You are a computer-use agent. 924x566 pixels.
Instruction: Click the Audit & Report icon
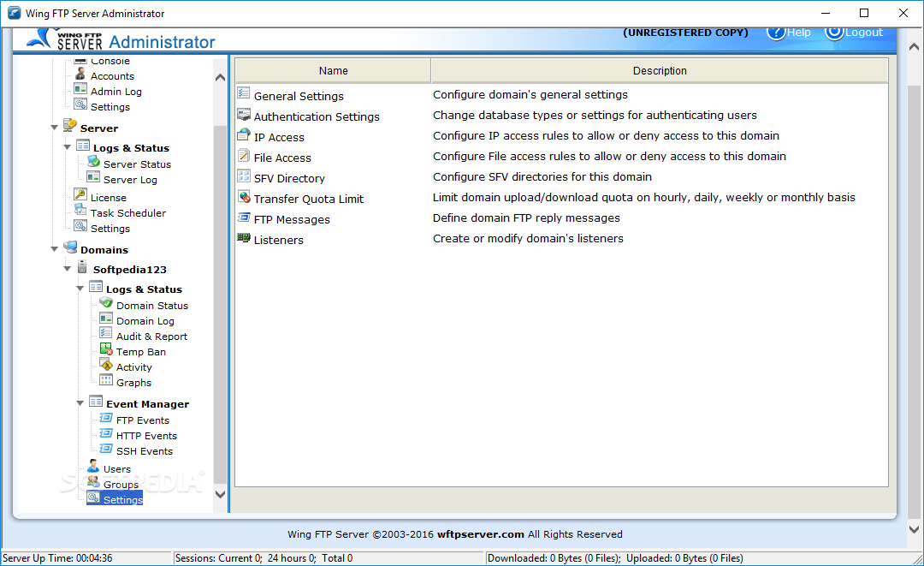pyautogui.click(x=106, y=334)
